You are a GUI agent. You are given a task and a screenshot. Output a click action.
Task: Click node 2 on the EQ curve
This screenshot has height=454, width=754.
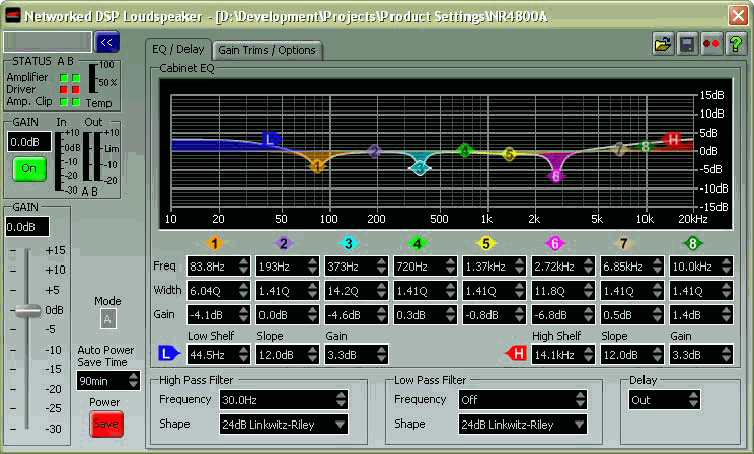point(375,151)
